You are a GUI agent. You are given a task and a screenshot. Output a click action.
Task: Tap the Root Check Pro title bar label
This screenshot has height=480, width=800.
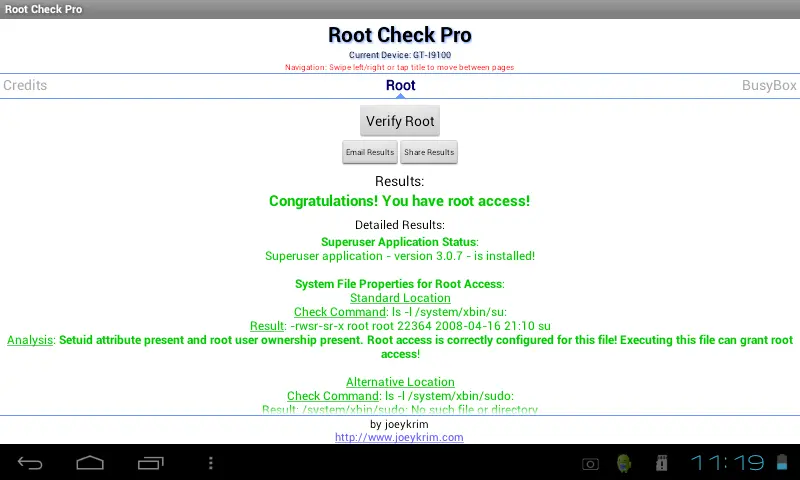tap(43, 9)
